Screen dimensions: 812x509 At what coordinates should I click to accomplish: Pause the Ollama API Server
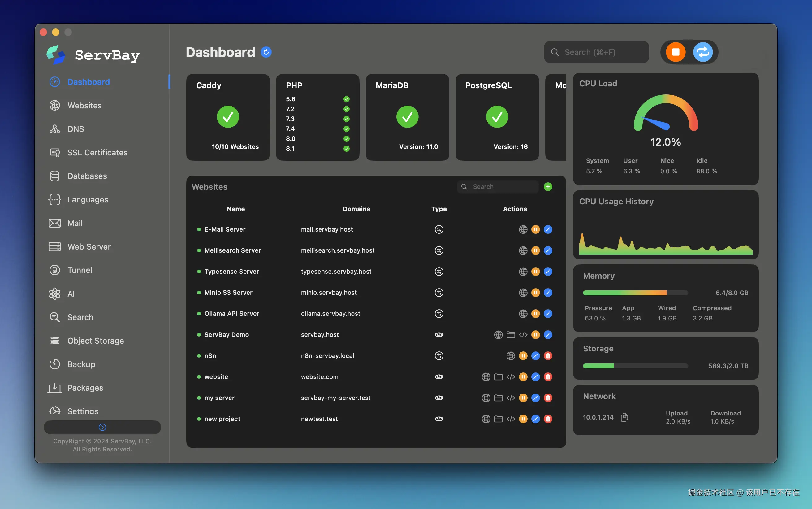click(x=535, y=314)
